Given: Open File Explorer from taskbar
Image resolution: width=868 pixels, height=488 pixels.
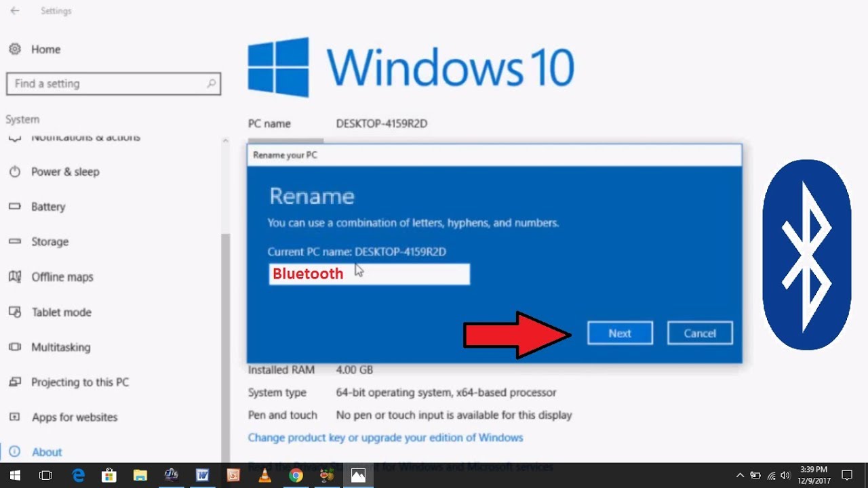Looking at the screenshot, I should pyautogui.click(x=140, y=475).
